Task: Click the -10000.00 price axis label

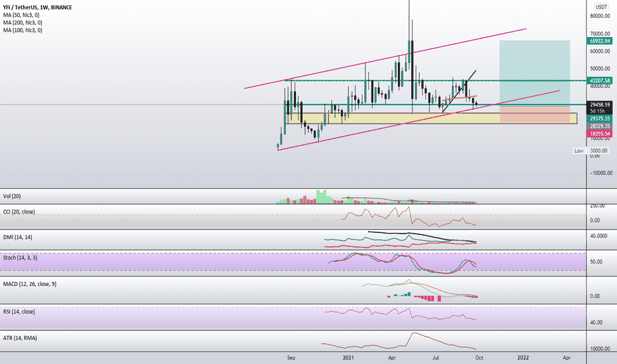Action: 601,173
